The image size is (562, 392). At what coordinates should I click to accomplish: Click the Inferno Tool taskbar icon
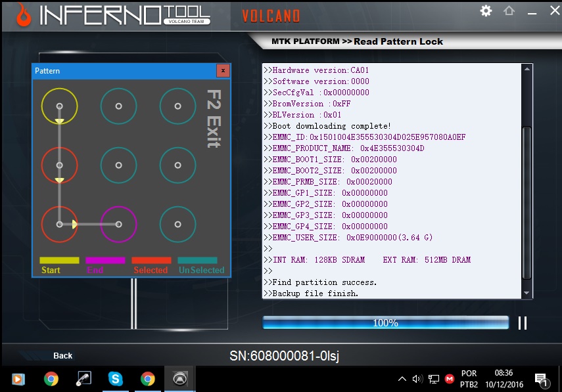click(180, 379)
